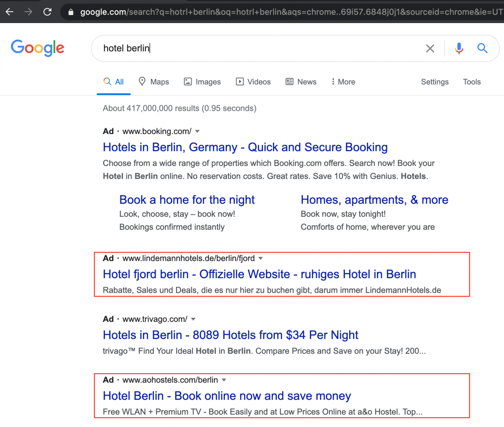Switch to the Videos tab label
This screenshot has width=504, height=427.
point(259,82)
